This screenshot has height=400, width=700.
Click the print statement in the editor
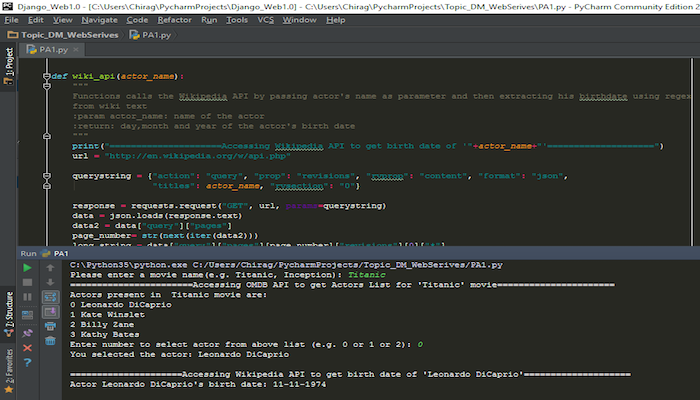click(368, 146)
